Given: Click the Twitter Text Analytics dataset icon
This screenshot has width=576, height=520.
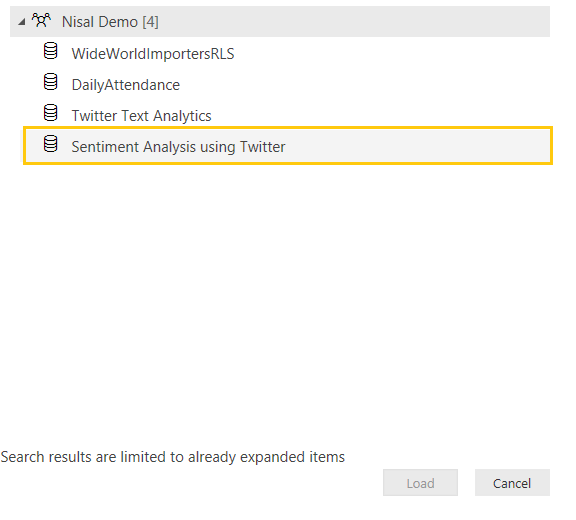Looking at the screenshot, I should [50, 113].
